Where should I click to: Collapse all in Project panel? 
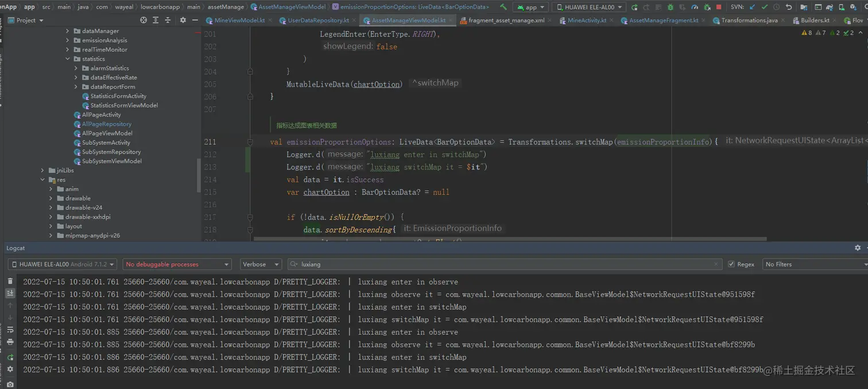tap(168, 20)
